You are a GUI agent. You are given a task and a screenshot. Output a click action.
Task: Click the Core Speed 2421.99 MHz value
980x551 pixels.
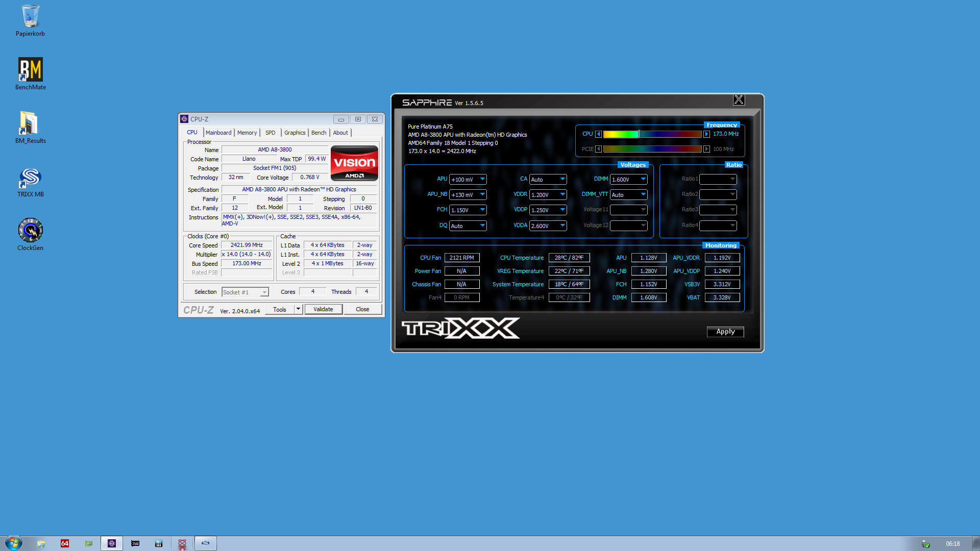[x=247, y=245]
